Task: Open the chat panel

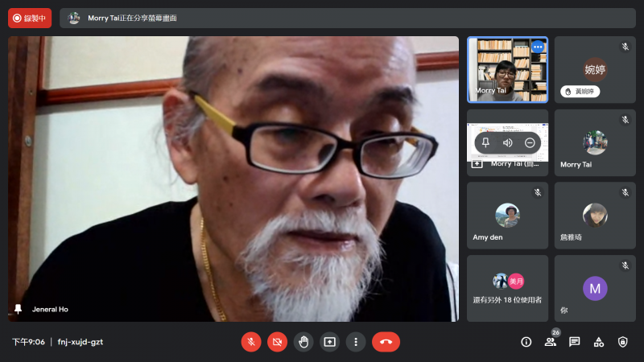Action: 575,342
